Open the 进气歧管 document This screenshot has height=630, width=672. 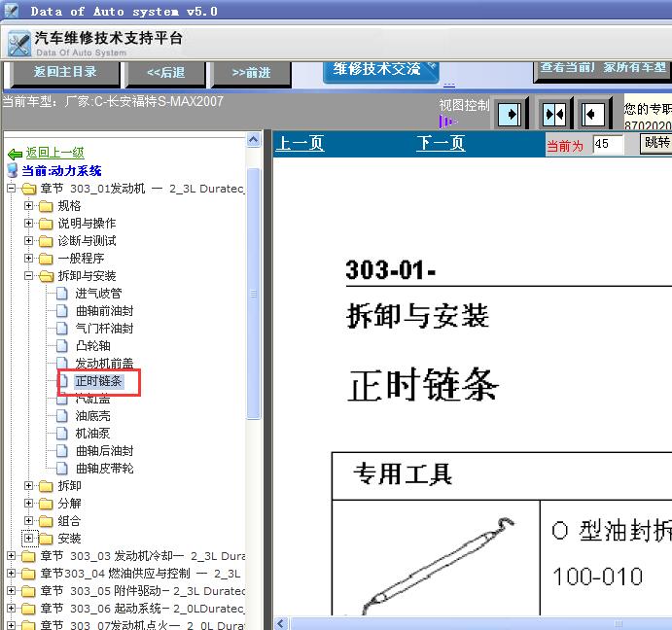click(98, 294)
